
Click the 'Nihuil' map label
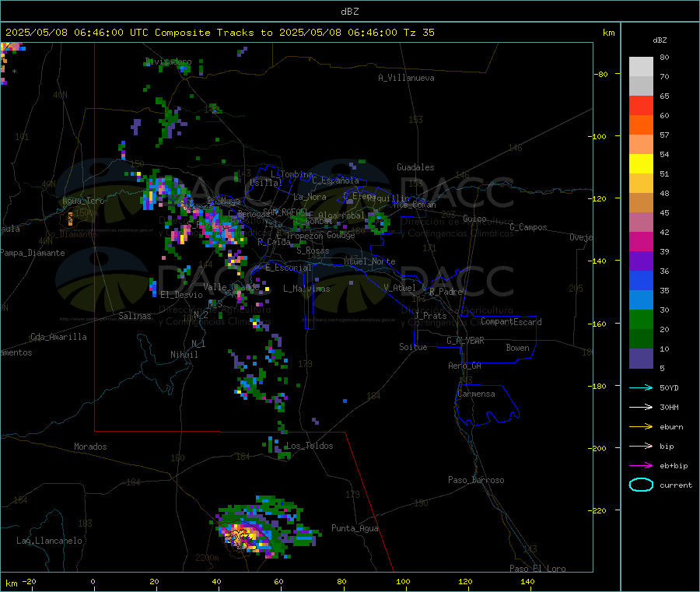pyautogui.click(x=184, y=355)
